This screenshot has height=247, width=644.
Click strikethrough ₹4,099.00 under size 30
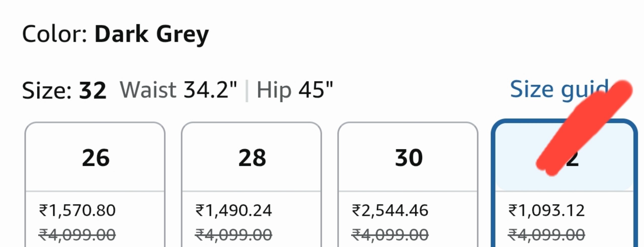[390, 235]
